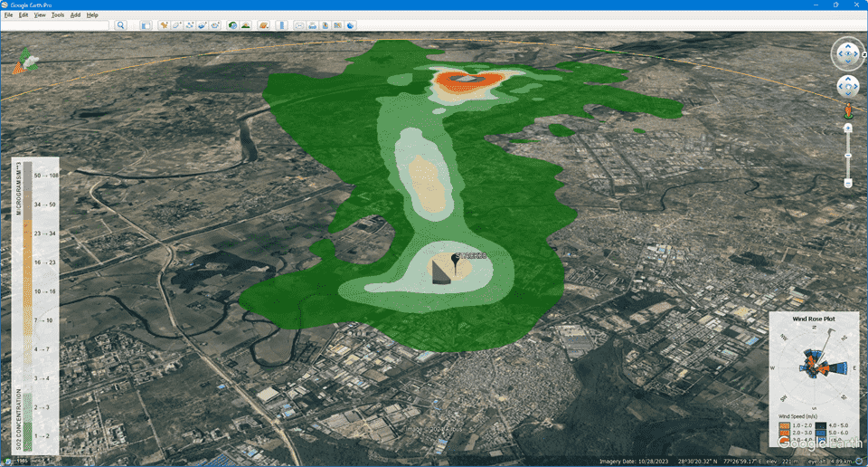Look down with compass bottom arrow

(848, 62)
